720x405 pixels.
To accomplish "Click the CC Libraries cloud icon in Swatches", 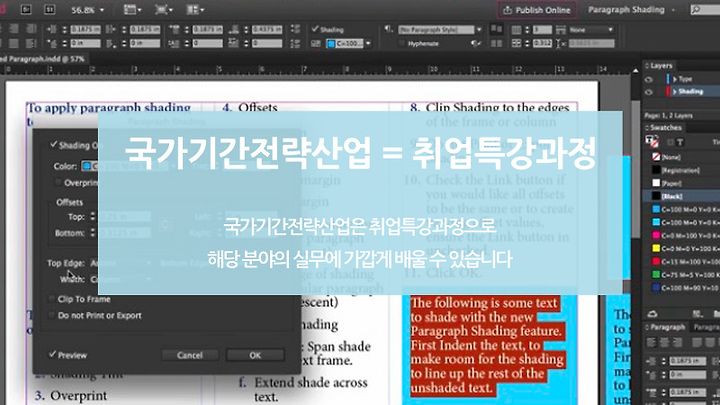I will point(652,314).
